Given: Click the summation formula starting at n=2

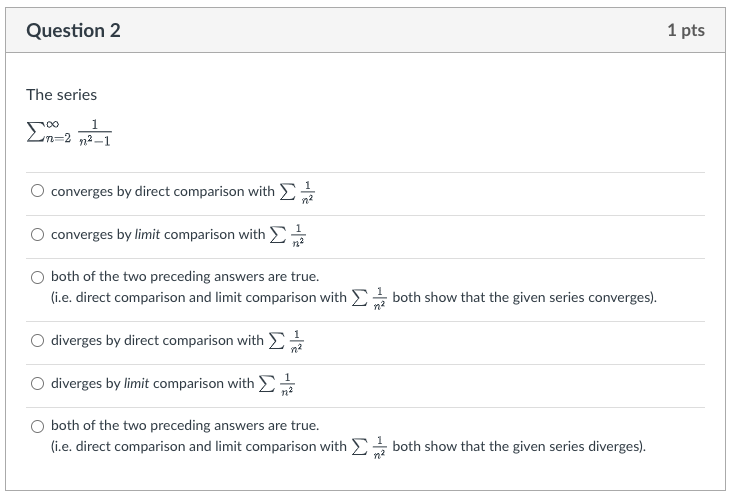Looking at the screenshot, I should [x=69, y=133].
